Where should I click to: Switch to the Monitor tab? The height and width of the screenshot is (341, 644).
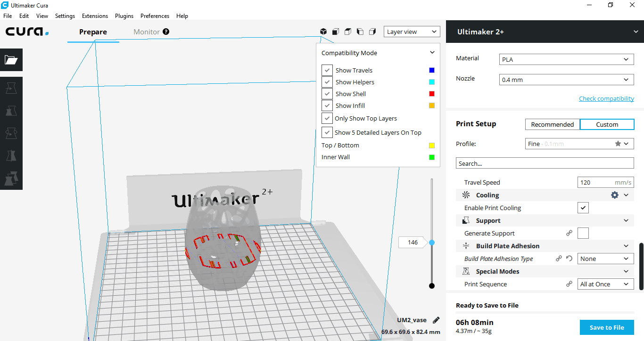(147, 32)
